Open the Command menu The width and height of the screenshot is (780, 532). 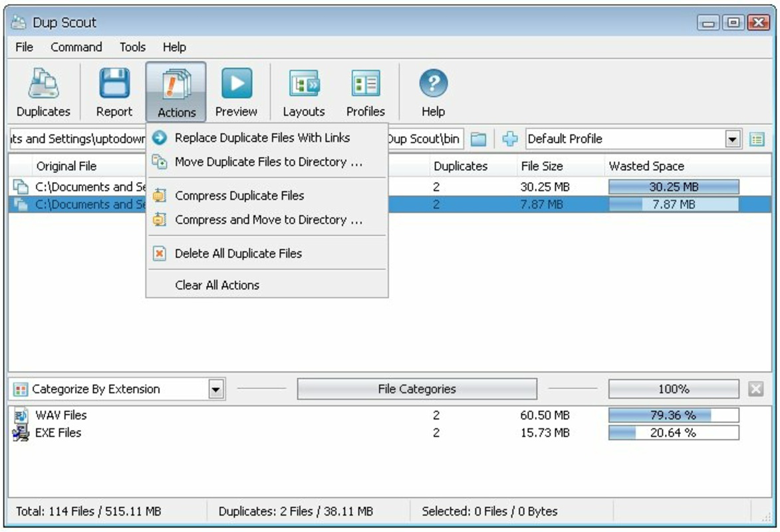coord(76,47)
